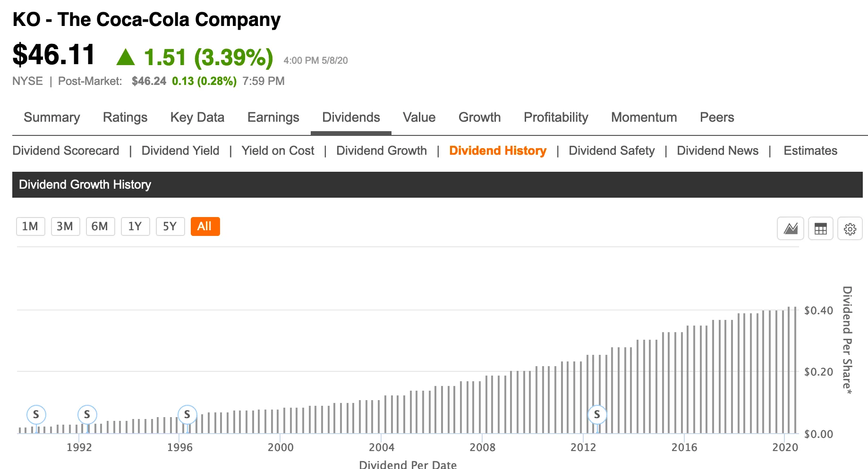Screen dimensions: 868x469
Task: Open the Momentum tab
Action: pos(644,117)
